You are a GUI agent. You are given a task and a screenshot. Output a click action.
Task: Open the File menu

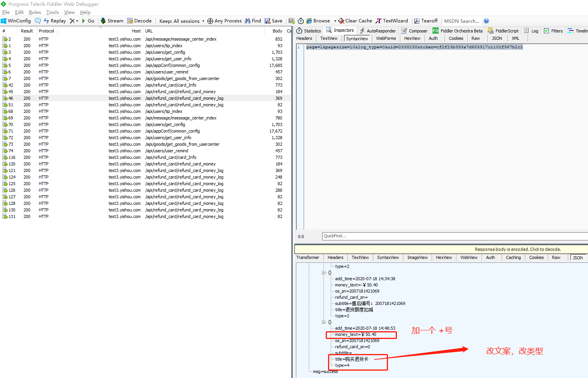(x=6, y=12)
